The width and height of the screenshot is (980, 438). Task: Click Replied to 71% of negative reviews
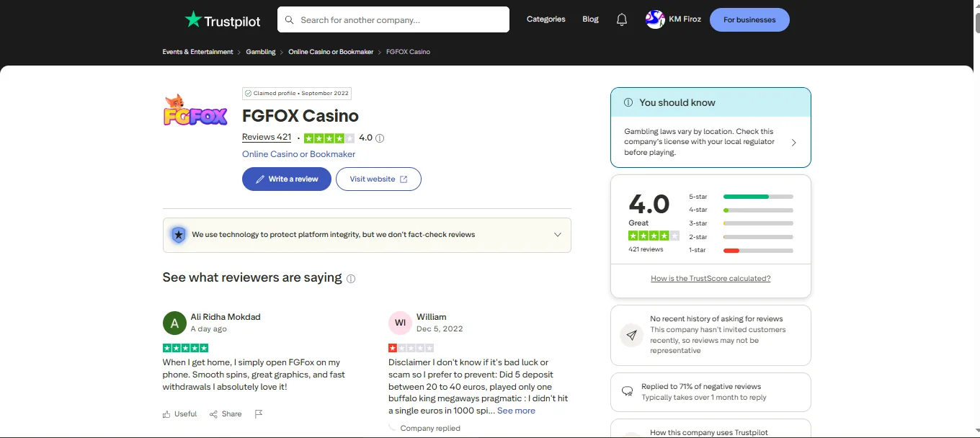pyautogui.click(x=701, y=387)
